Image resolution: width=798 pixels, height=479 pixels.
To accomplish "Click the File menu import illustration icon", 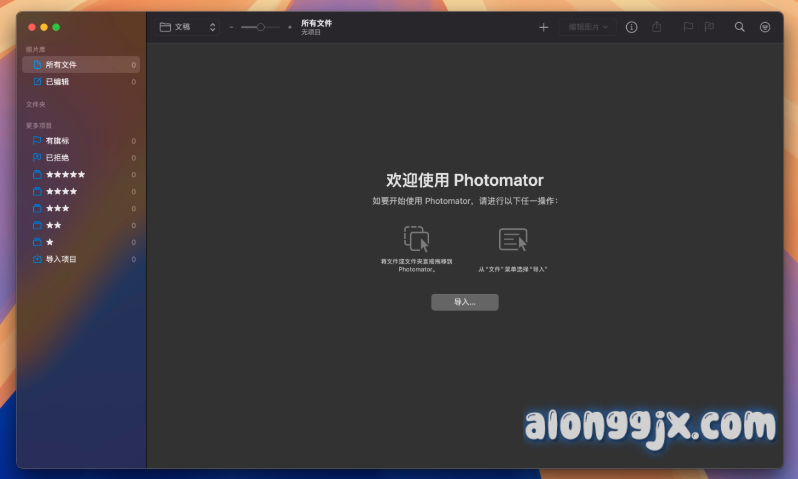I will coord(513,239).
